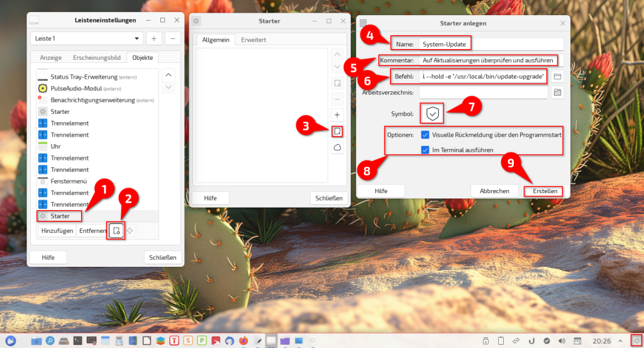Add new panel with plus button
The width and height of the screenshot is (644, 348).
154,38
